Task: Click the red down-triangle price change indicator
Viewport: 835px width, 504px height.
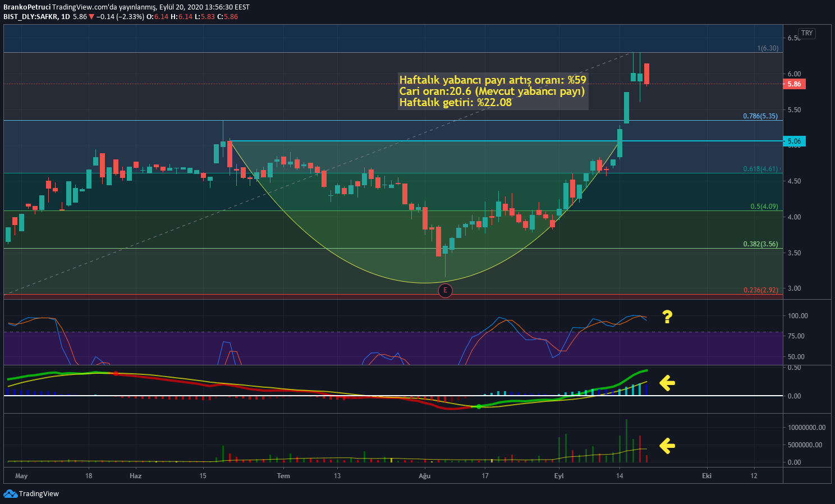Action: click(x=91, y=17)
